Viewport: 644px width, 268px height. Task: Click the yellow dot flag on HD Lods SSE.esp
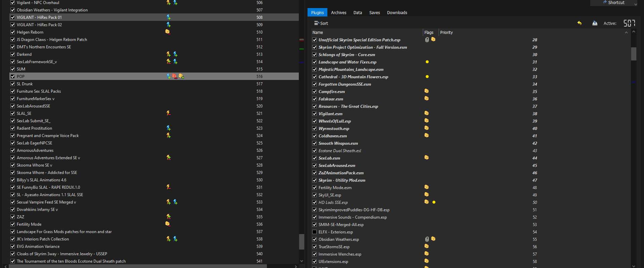coord(434,202)
